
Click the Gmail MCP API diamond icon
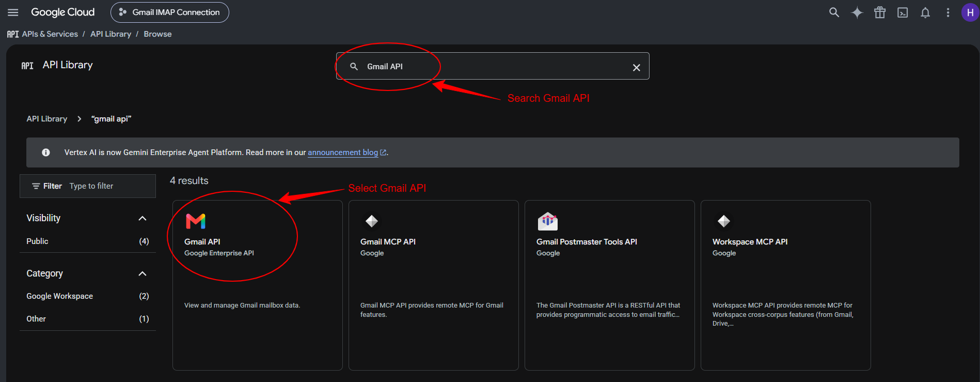pos(372,221)
